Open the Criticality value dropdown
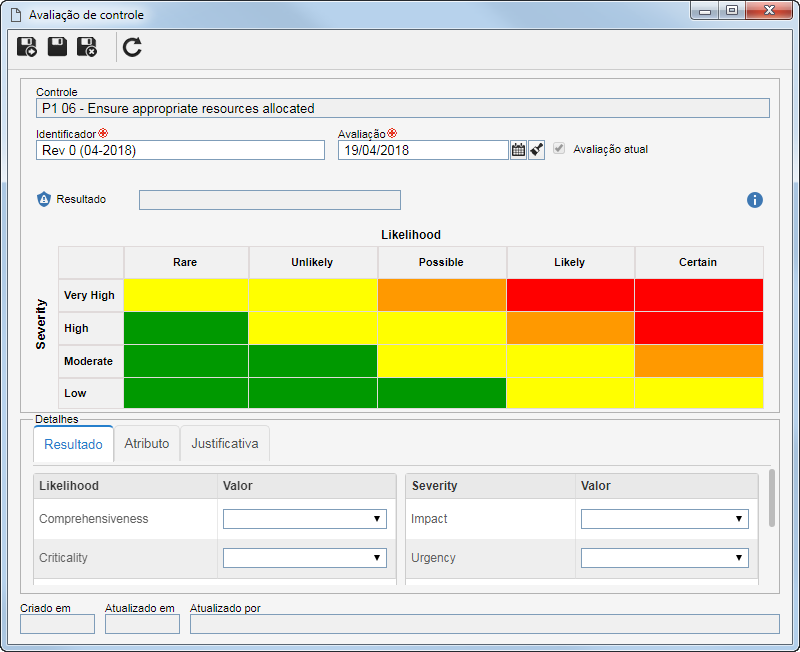 click(305, 558)
